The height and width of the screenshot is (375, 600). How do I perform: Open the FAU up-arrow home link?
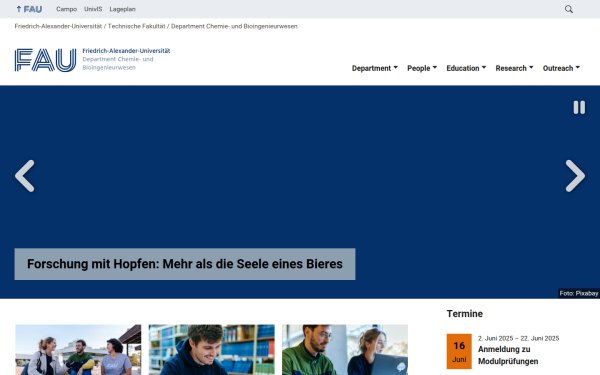[29, 9]
